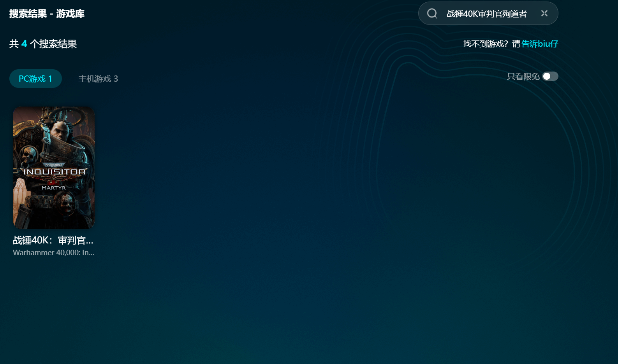
Task: Click the Warhammer 40,000 English subtitle
Action: click(53, 252)
